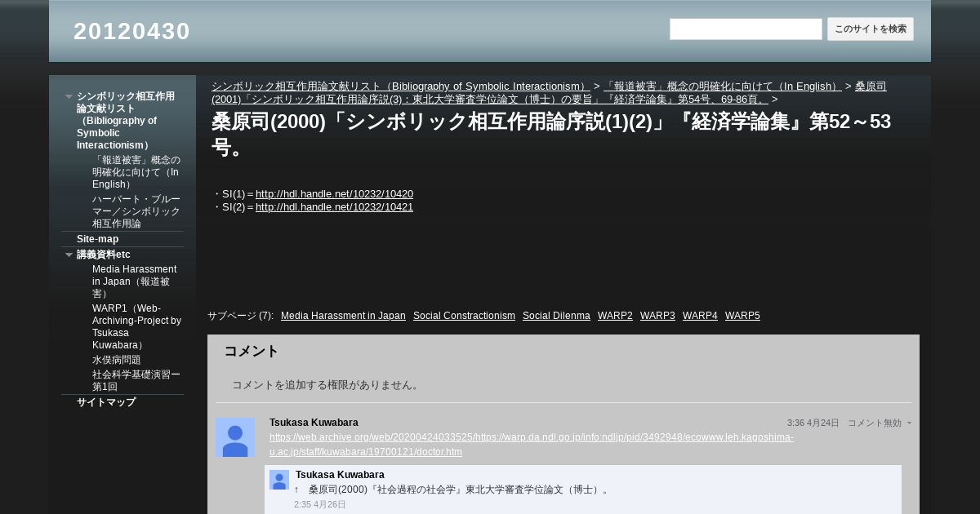Open sidebar シンボリック相互作用論文献リスト (Bibliography of Symbolic Interactionism)
This screenshot has width=980, height=514.
pyautogui.click(x=126, y=121)
